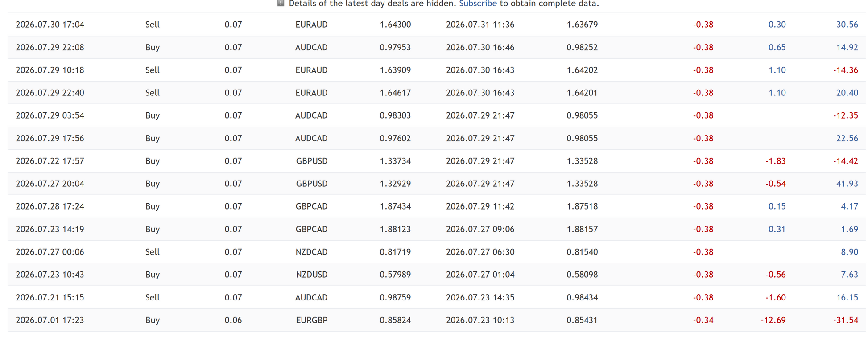
Task: Click open price 1.64617 in EURAUD row
Action: (395, 93)
